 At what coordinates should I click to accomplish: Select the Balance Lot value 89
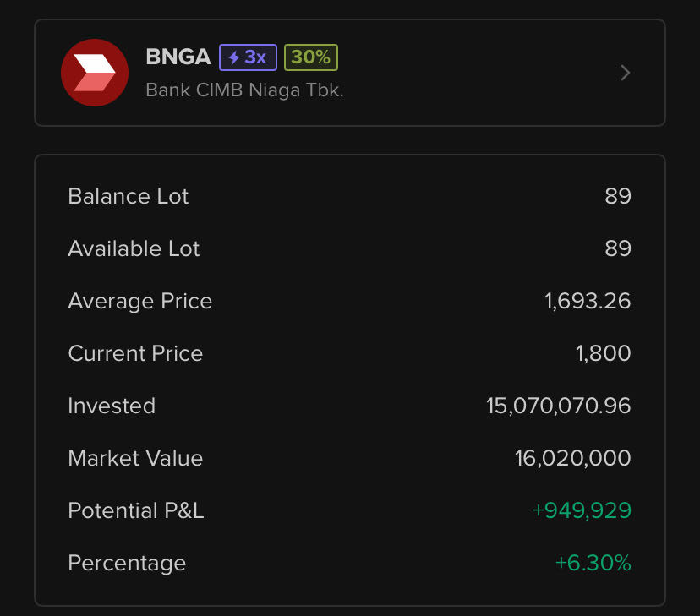click(618, 196)
